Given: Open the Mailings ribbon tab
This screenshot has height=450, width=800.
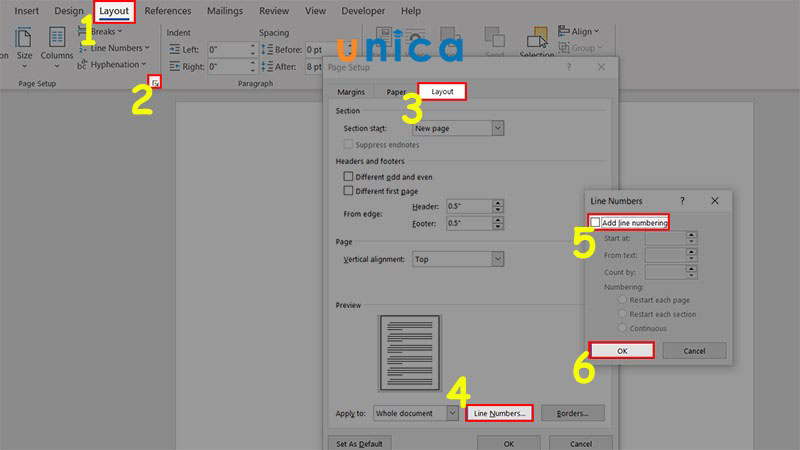Looking at the screenshot, I should coord(224,11).
